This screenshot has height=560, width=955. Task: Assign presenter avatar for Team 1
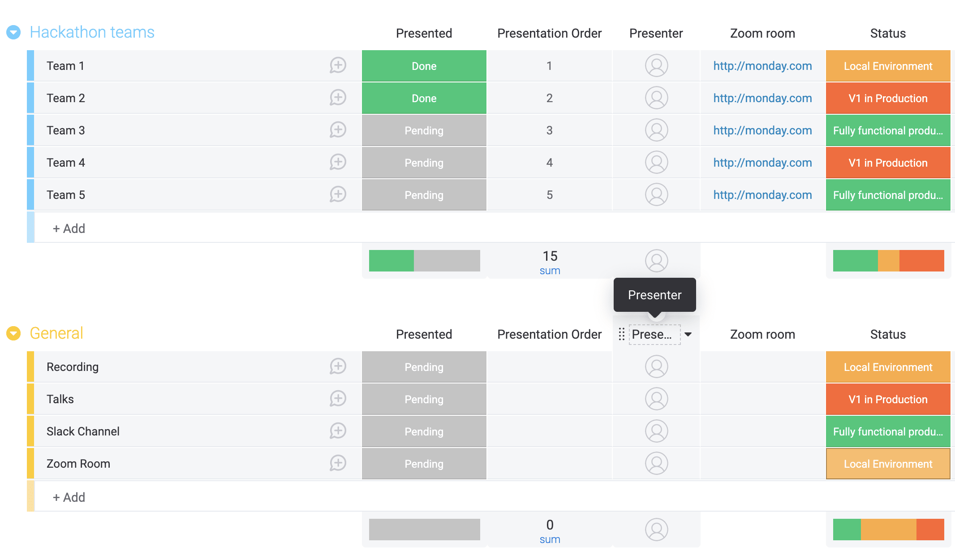656,65
